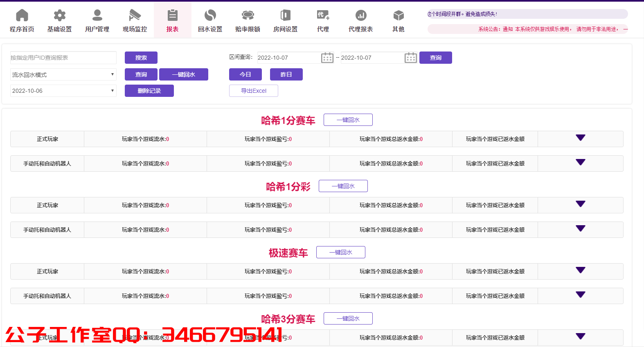644x347 pixels.
Task: Select the 报表 clipboard icon
Action: 173,16
